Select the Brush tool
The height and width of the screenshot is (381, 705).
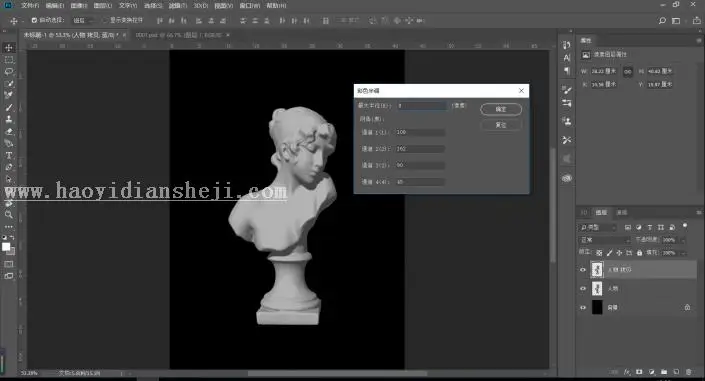(x=9, y=107)
